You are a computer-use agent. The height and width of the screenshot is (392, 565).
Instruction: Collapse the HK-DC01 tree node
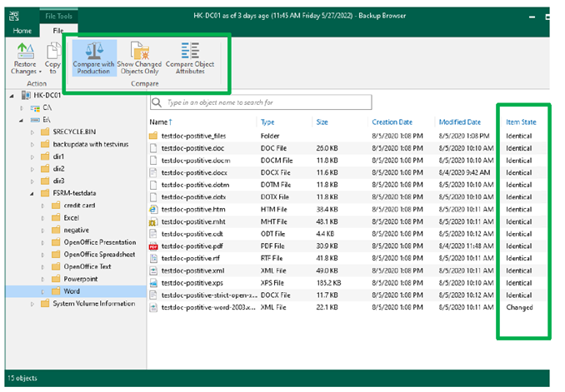[x=12, y=96]
